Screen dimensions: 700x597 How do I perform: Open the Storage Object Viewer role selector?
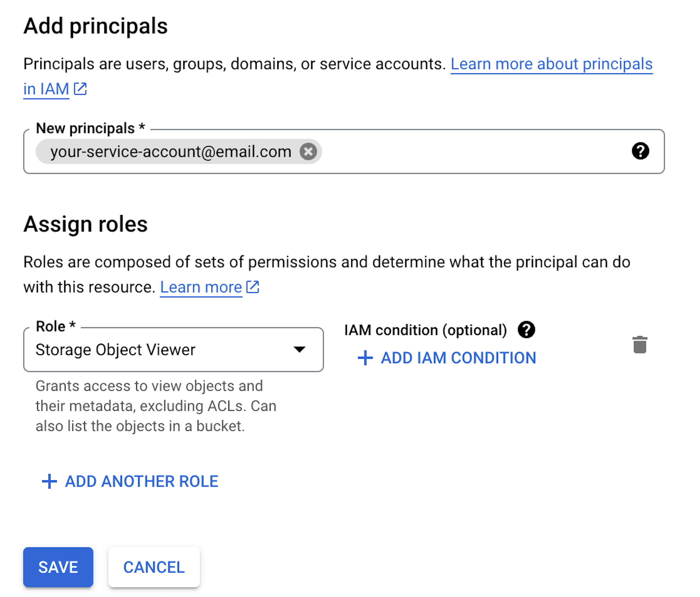click(x=173, y=349)
